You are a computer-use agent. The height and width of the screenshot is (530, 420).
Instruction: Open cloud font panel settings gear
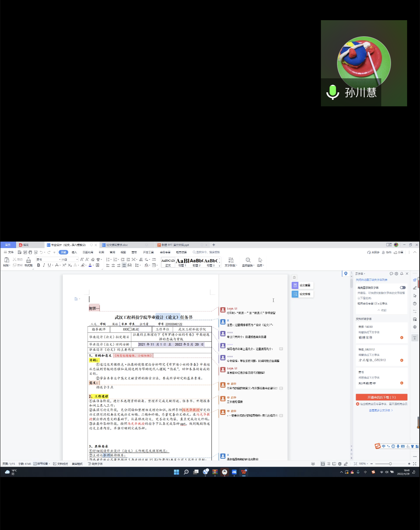coord(396,273)
